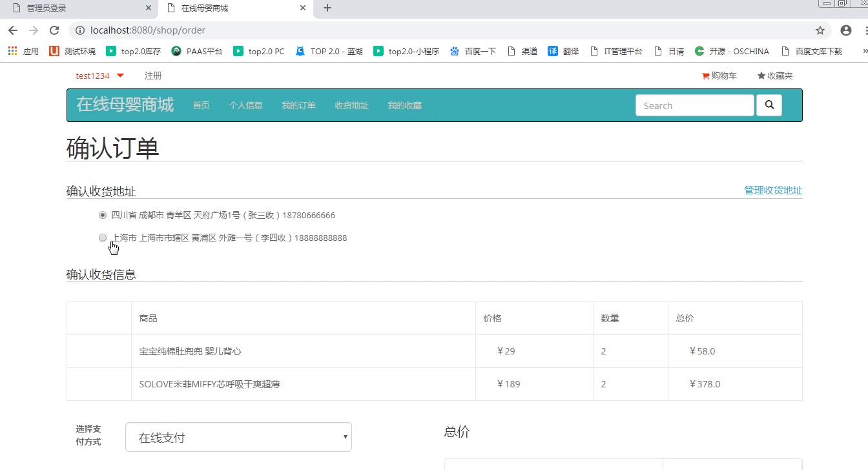
Task: Click the 注册 link
Action: point(153,76)
